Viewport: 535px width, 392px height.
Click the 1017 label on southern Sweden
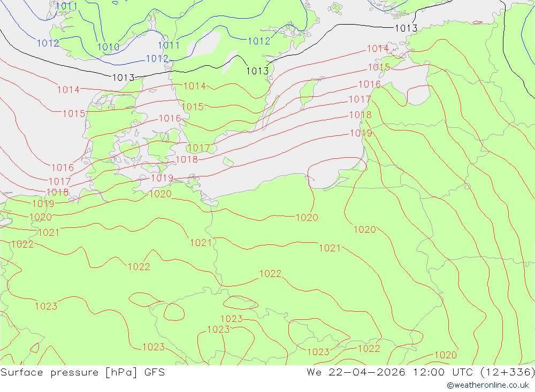199,148
